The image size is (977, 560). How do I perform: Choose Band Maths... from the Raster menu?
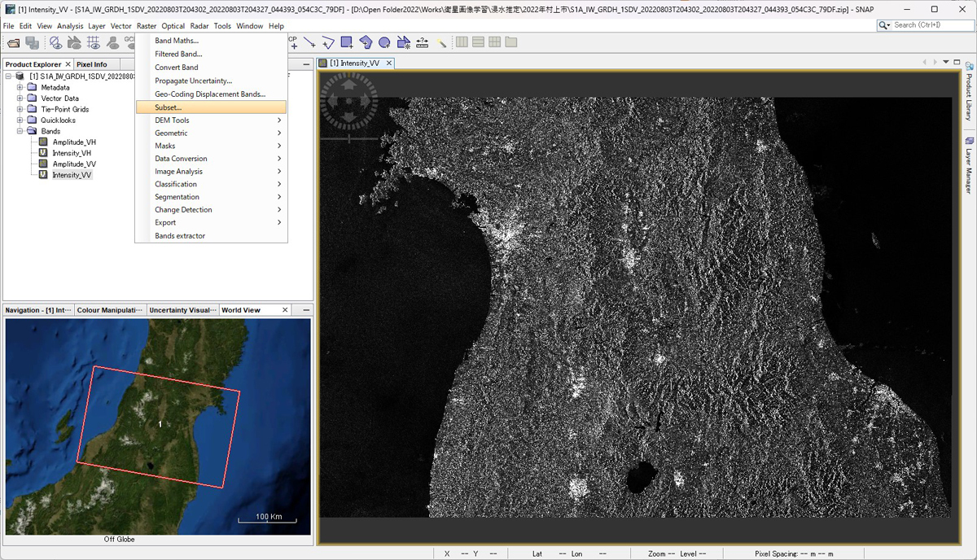pyautogui.click(x=211, y=41)
